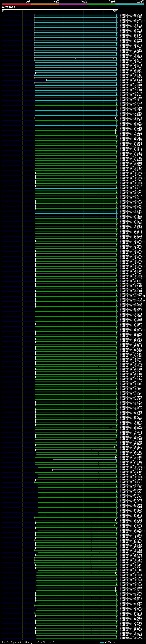Open hit UniRef100_C5YNJ6
This screenshot has width=146, height=644.
131,30
